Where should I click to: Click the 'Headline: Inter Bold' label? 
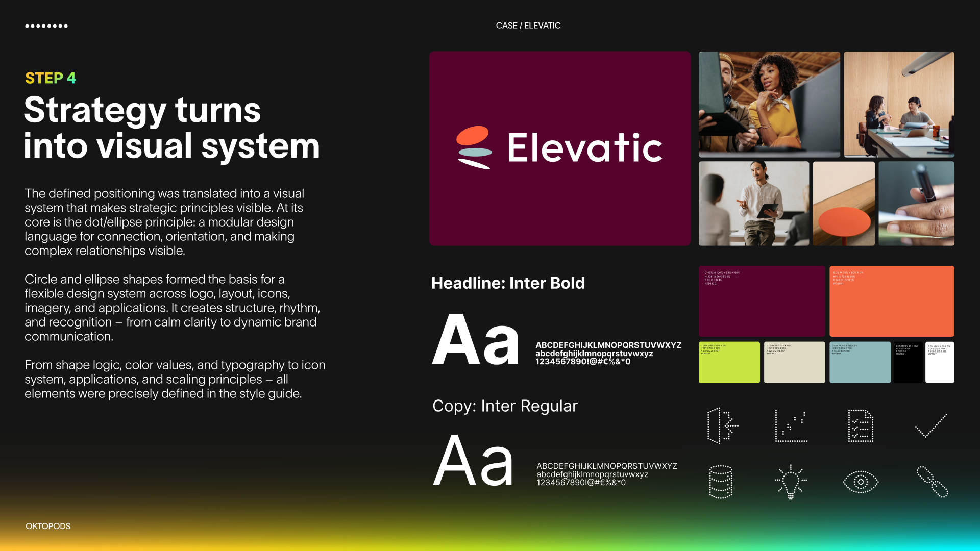[508, 283]
